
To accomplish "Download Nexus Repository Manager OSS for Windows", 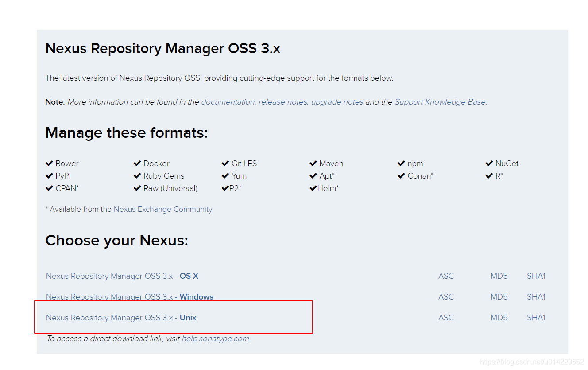I will [130, 297].
